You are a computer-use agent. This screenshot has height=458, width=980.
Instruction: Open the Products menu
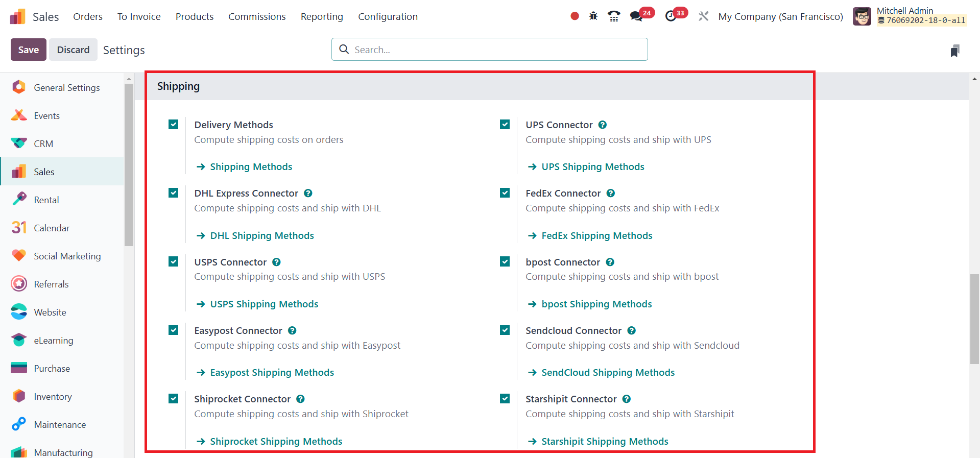pos(195,16)
